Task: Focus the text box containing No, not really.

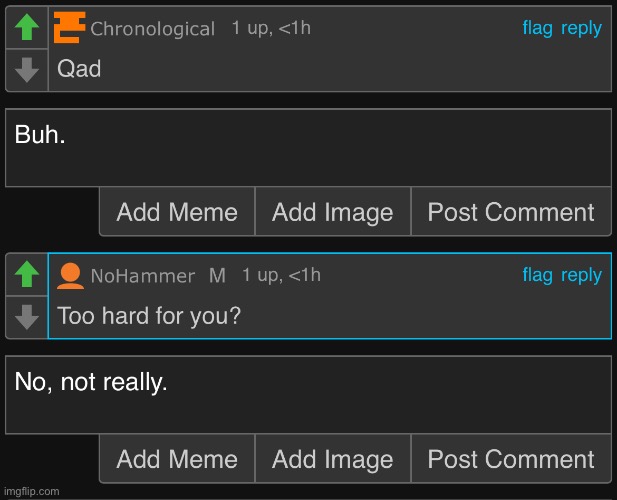Action: click(x=308, y=395)
